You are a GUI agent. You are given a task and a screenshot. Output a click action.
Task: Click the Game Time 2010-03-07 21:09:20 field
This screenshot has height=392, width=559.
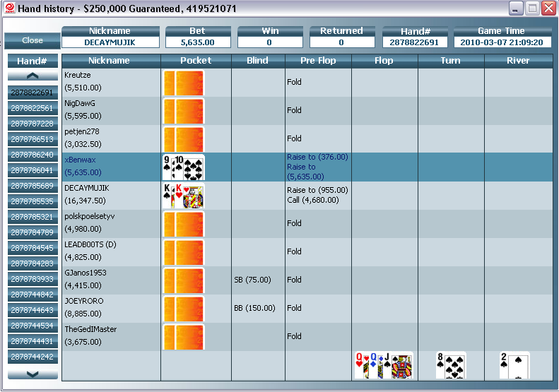pyautogui.click(x=502, y=42)
